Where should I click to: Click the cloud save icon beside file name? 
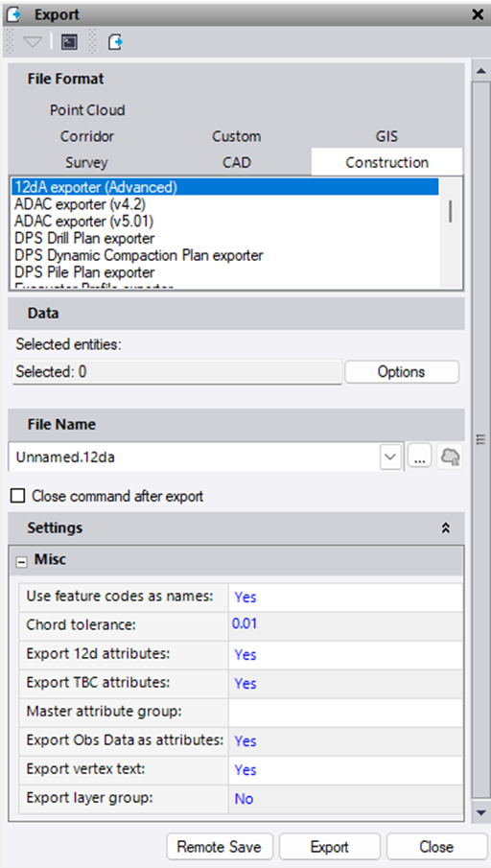click(450, 457)
